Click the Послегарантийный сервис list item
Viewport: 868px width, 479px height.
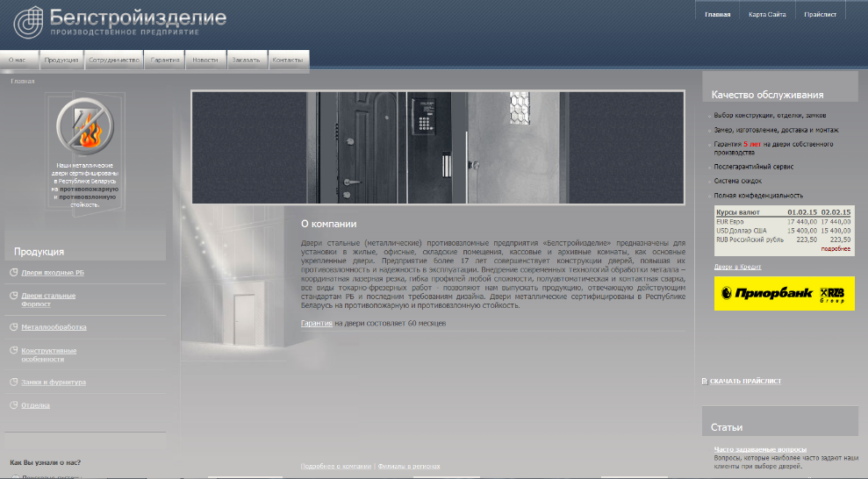point(753,167)
